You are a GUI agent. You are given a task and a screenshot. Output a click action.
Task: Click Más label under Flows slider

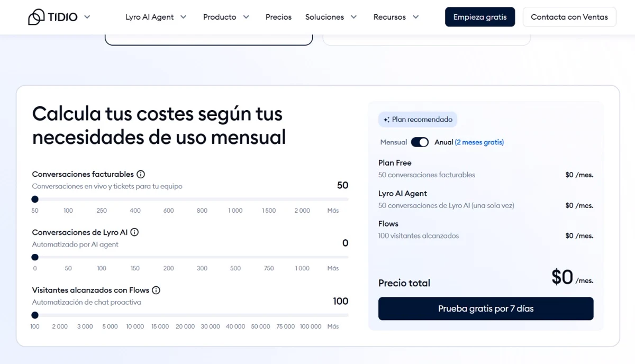point(333,326)
